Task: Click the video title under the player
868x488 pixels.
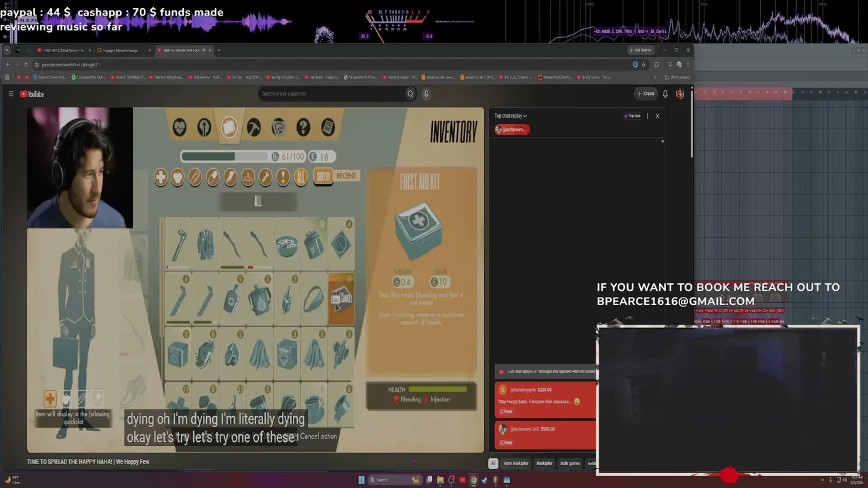Action: [x=88, y=462]
